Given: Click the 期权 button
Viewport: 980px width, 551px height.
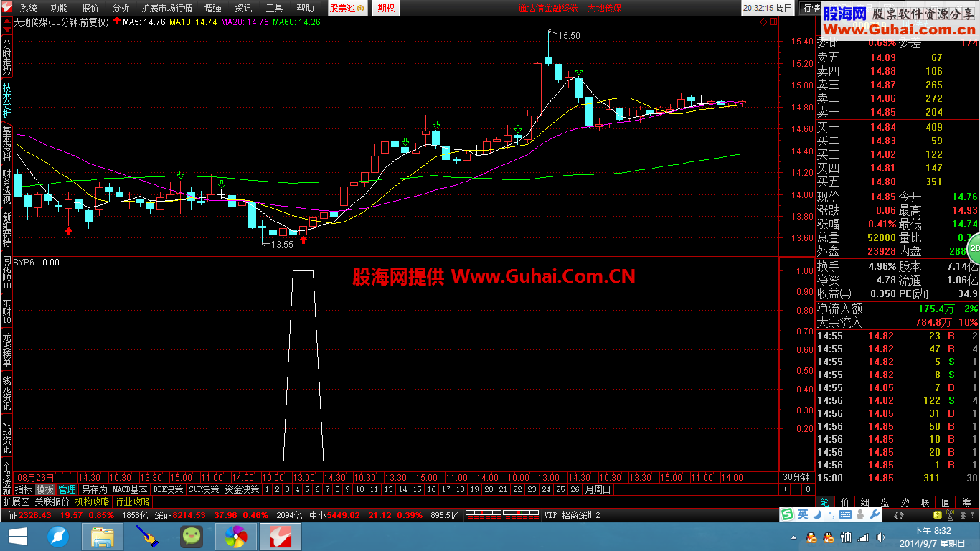Looking at the screenshot, I should pos(386,9).
